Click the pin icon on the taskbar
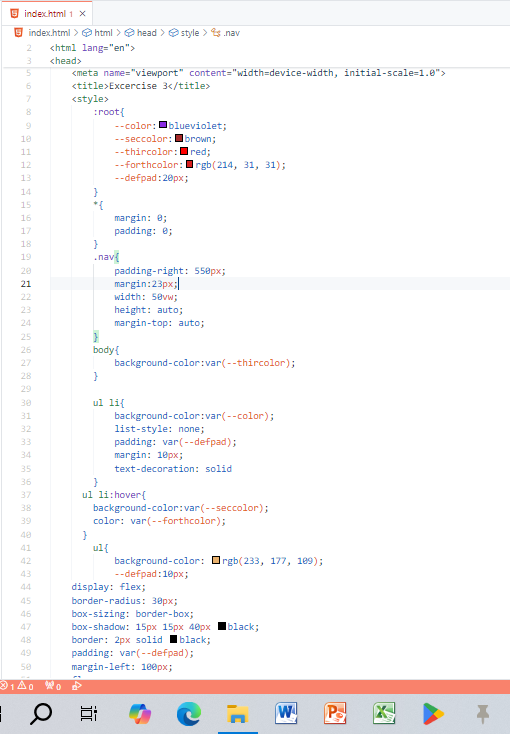This screenshot has height=734, width=510. (482, 713)
